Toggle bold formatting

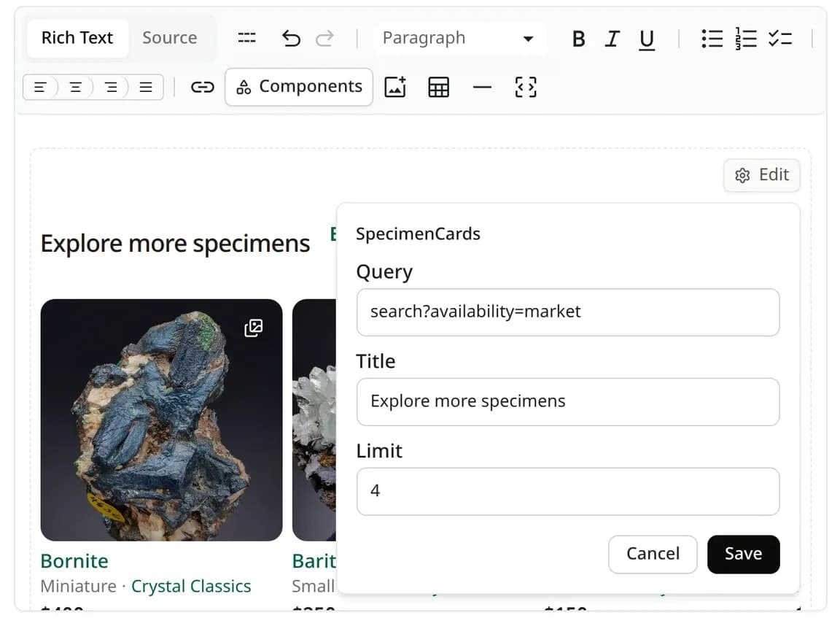point(578,39)
